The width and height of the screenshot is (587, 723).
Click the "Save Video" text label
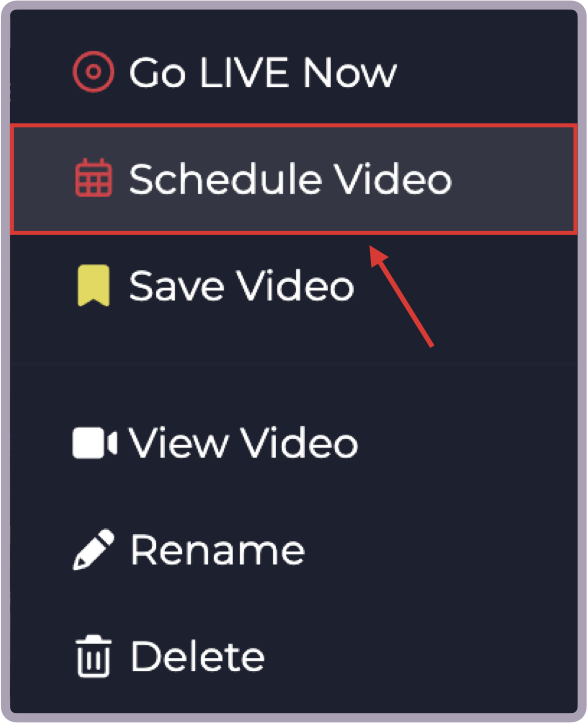click(x=242, y=285)
